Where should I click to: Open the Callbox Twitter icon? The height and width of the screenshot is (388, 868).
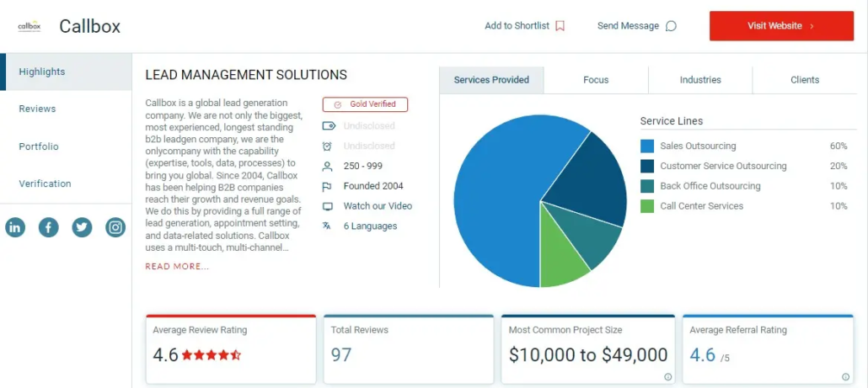82,227
